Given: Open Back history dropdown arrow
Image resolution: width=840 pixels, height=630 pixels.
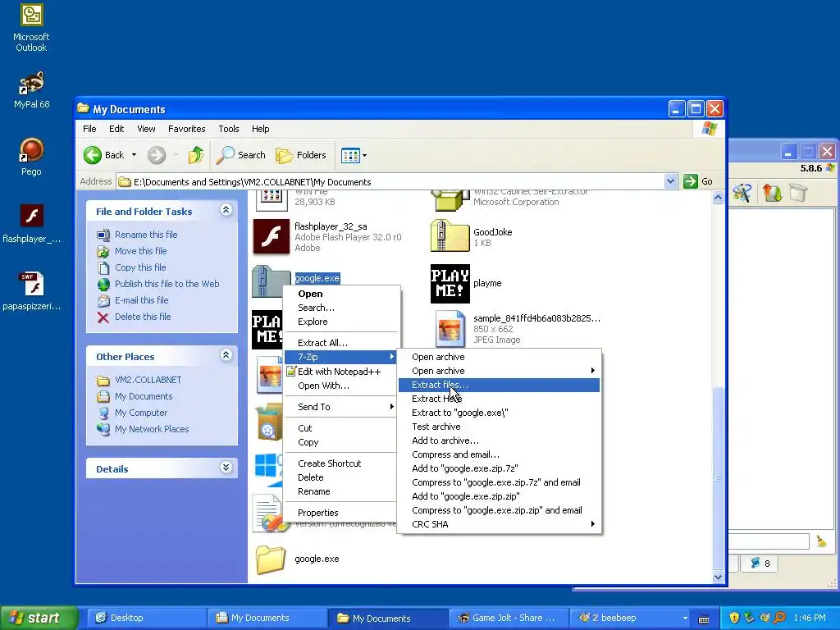Looking at the screenshot, I should 134,155.
